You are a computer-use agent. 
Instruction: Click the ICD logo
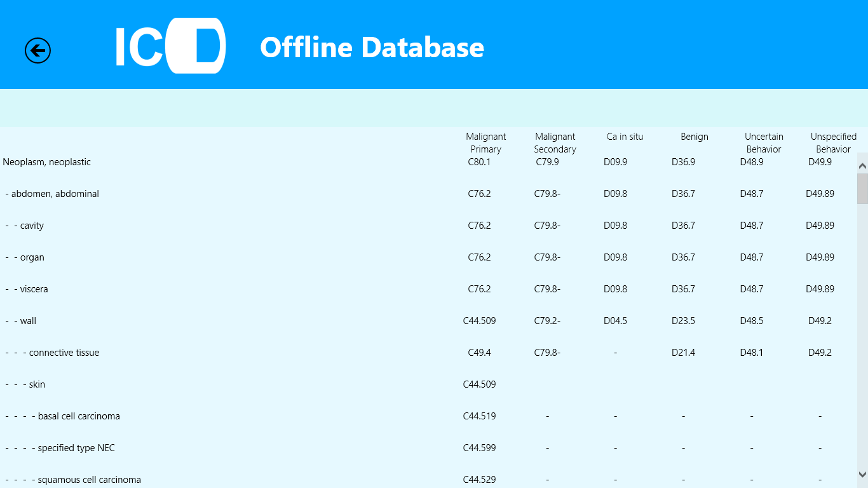coord(170,46)
